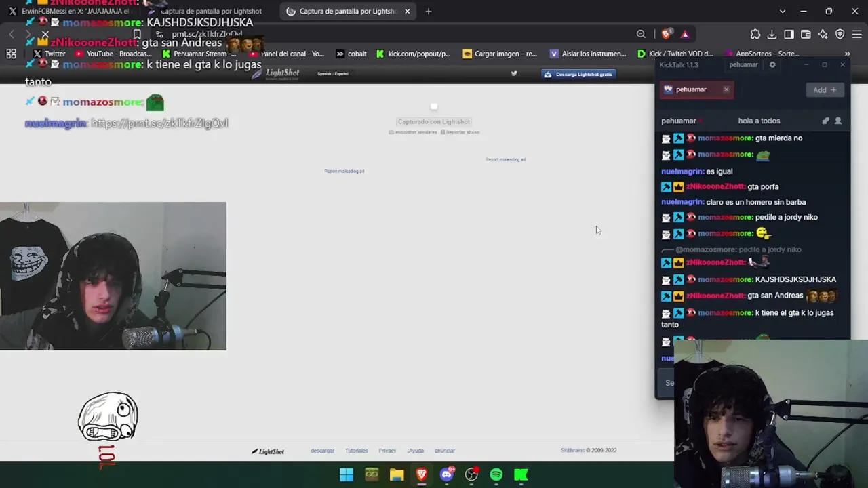Toggle the browser sidebar panel icon
This screenshot has width=868, height=488.
(789, 34)
